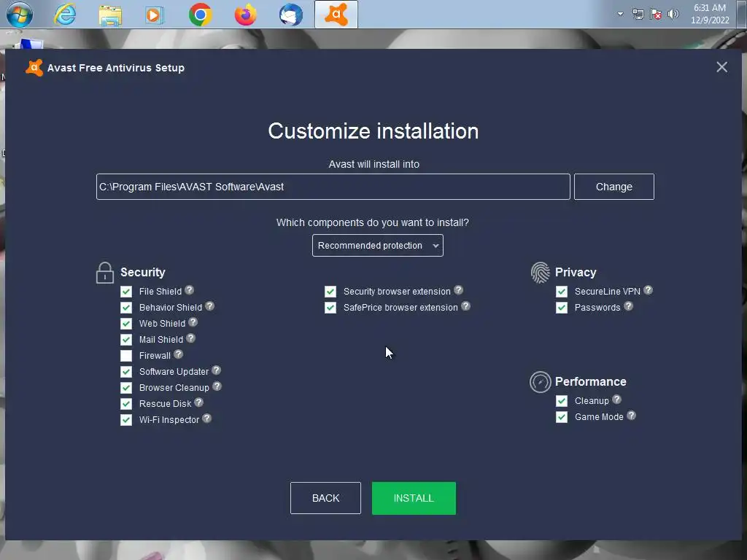Click the Cleanup help question mark

coord(616,400)
